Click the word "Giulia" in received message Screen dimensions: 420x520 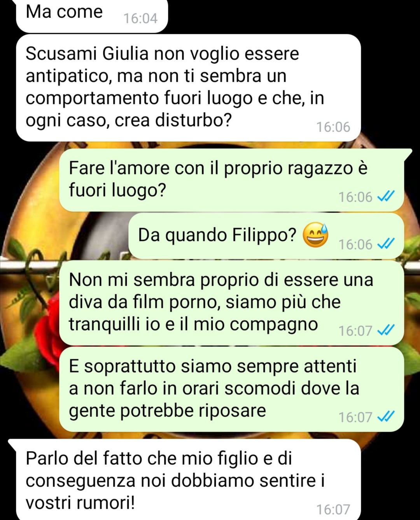point(125,54)
